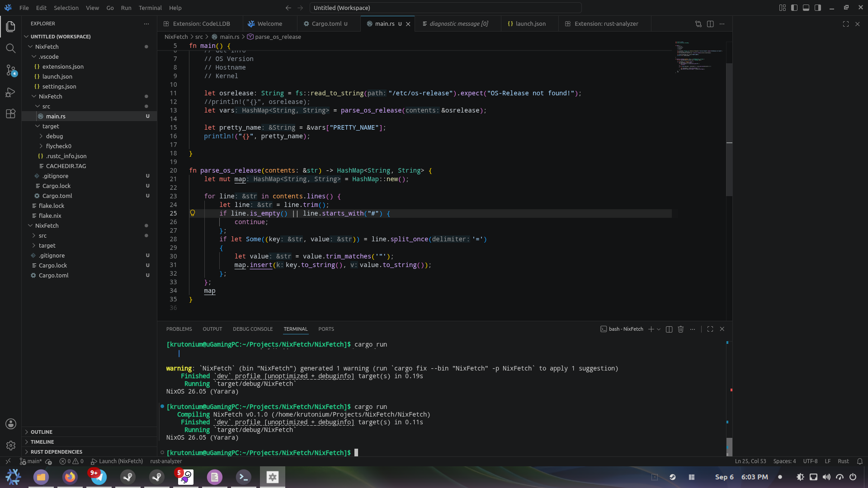
Task: Expand the OUTLINE section
Action: tap(42, 432)
